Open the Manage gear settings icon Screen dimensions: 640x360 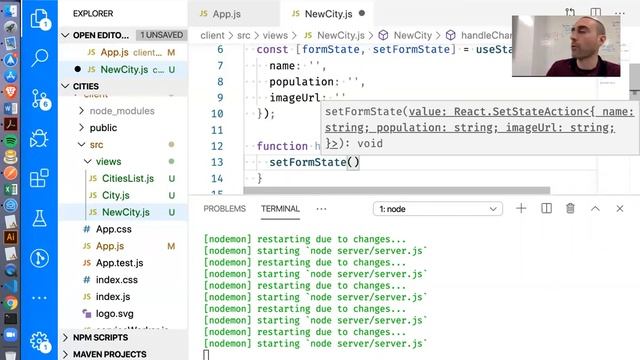[x=40, y=341]
